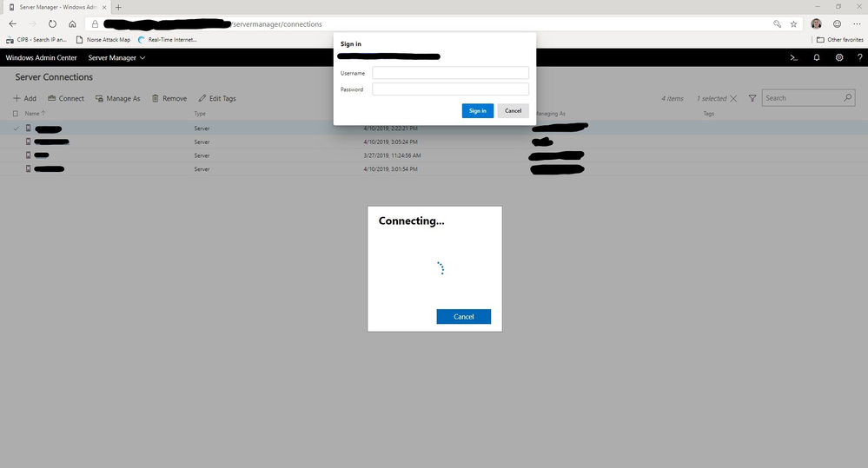Open the Norse Attack Map bookmark
The height and width of the screenshot is (468, 868).
pyautogui.click(x=103, y=40)
